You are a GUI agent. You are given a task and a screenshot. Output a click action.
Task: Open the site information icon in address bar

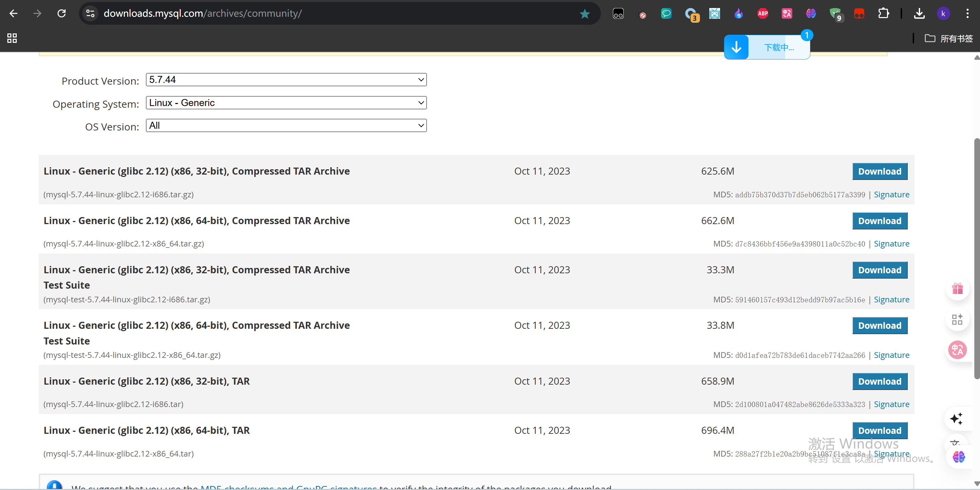tap(90, 14)
